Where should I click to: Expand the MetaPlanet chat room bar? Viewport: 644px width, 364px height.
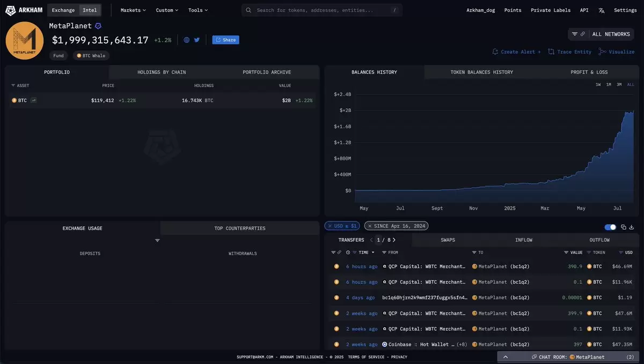click(569, 356)
